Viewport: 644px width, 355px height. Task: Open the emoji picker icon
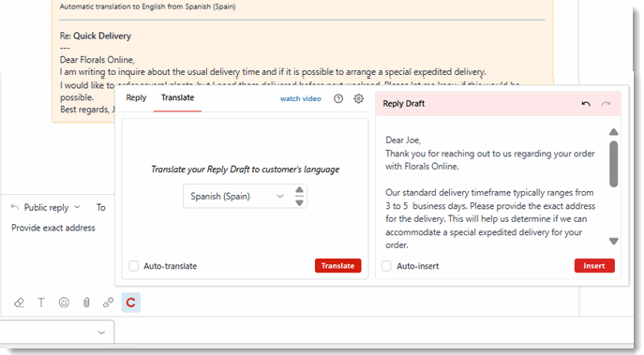pyautogui.click(x=64, y=303)
